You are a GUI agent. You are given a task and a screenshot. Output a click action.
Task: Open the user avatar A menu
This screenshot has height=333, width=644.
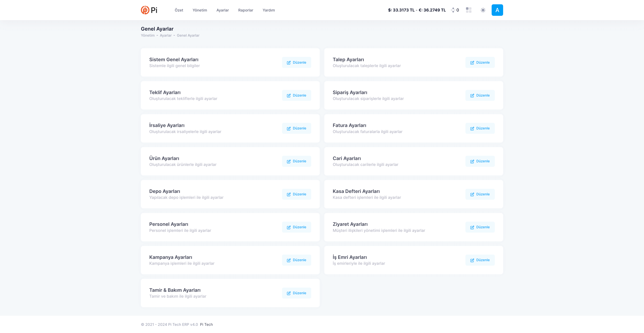[x=497, y=10]
